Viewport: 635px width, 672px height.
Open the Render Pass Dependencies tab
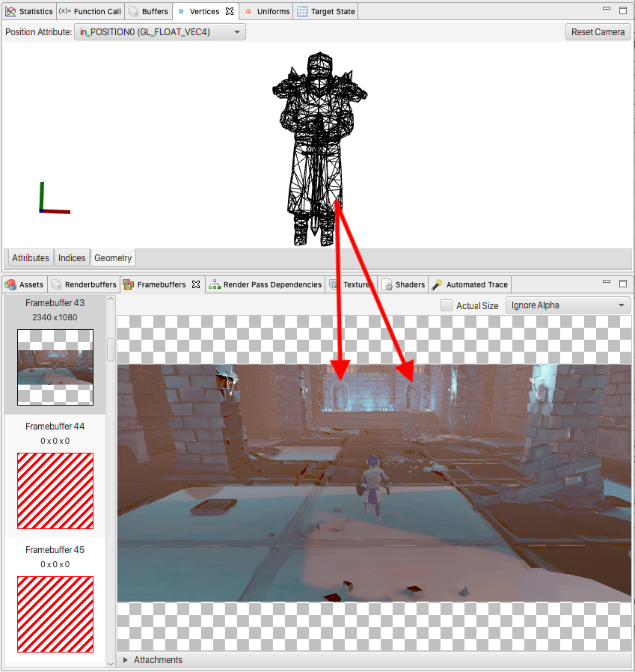[x=266, y=284]
